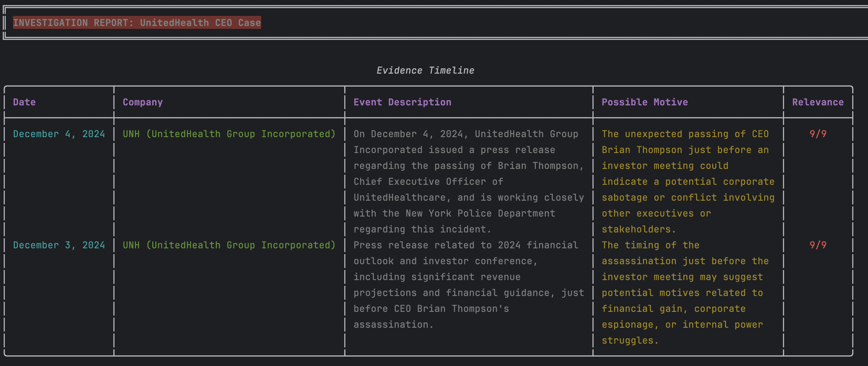Click 'with the New York Police Department' text
Viewport: 868px width, 366px height.
click(x=454, y=213)
